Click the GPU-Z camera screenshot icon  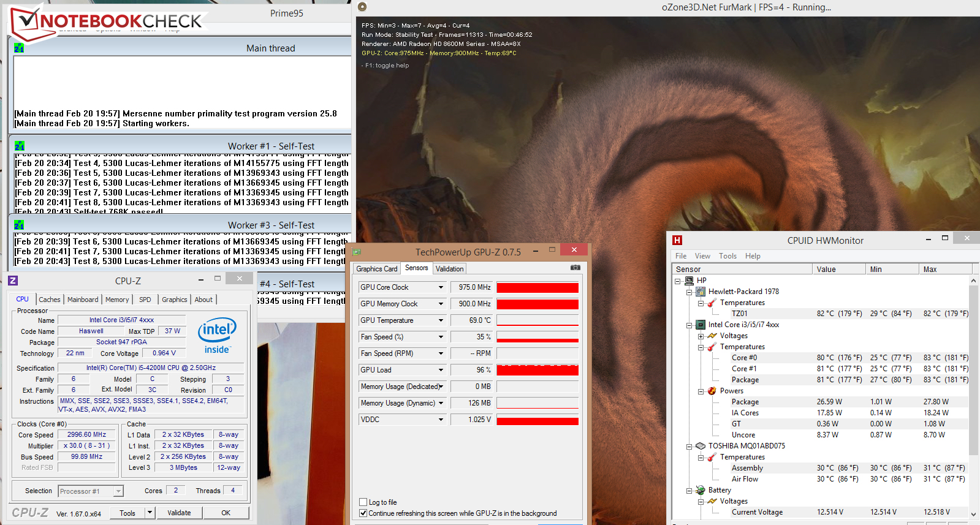point(575,268)
